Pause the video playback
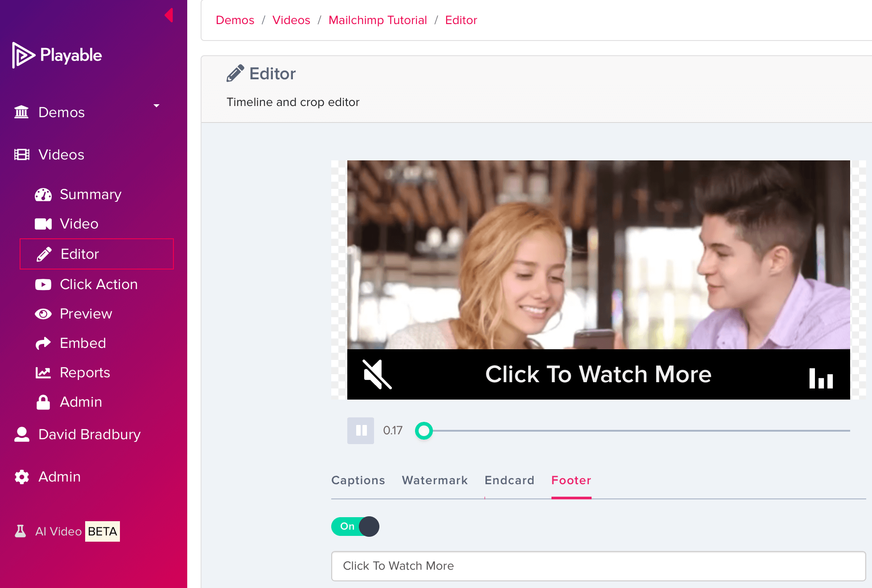This screenshot has width=872, height=588. point(361,430)
